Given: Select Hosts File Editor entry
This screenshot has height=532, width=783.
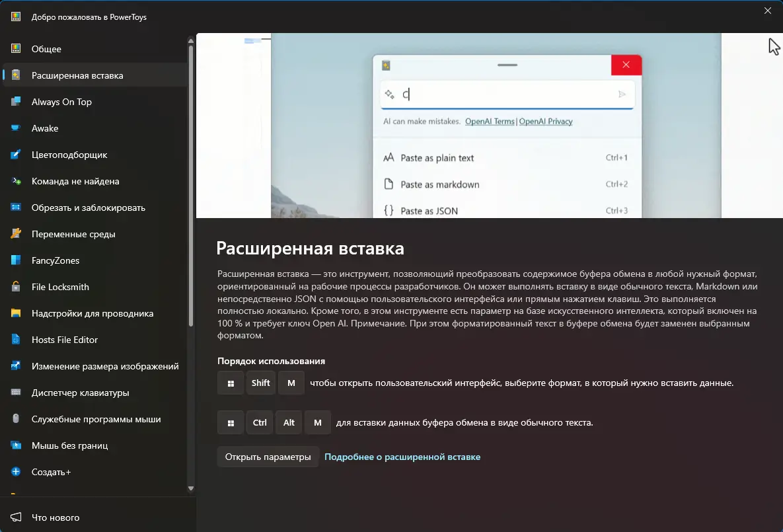Looking at the screenshot, I should (x=95, y=340).
